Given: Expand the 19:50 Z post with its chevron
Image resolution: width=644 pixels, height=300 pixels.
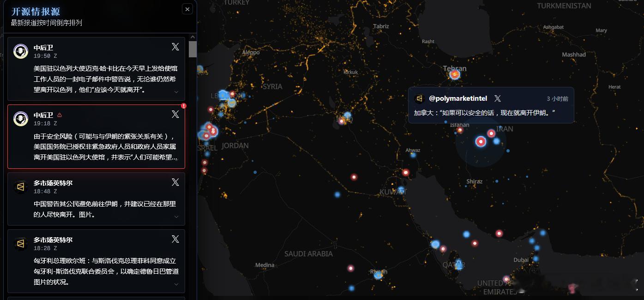Looking at the screenshot, I should (176, 92).
